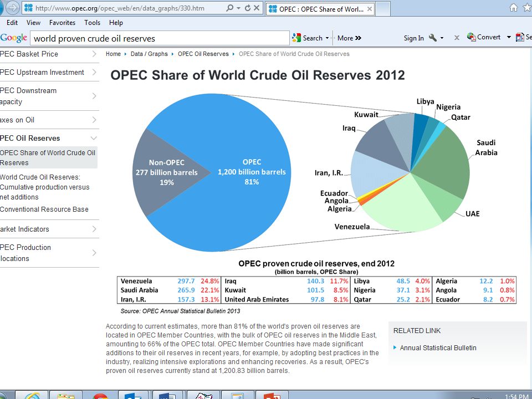Image resolution: width=532 pixels, height=399 pixels.
Task: Open Internet Explorer from the taskbar
Action: point(32,395)
